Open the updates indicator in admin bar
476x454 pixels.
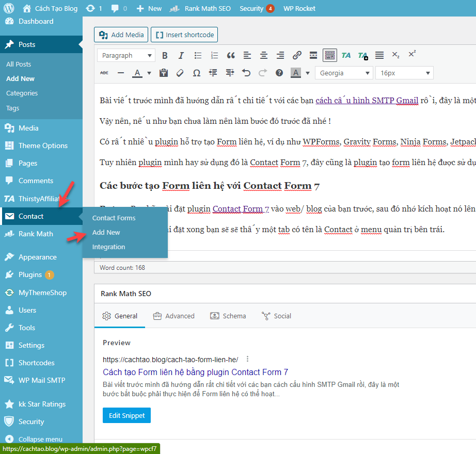pyautogui.click(x=94, y=8)
